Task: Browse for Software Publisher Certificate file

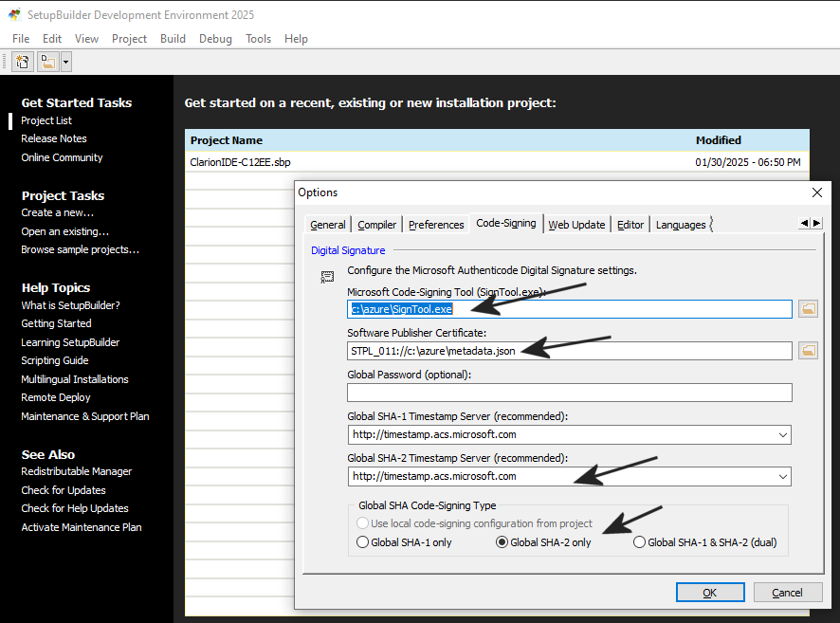Action: (807, 351)
